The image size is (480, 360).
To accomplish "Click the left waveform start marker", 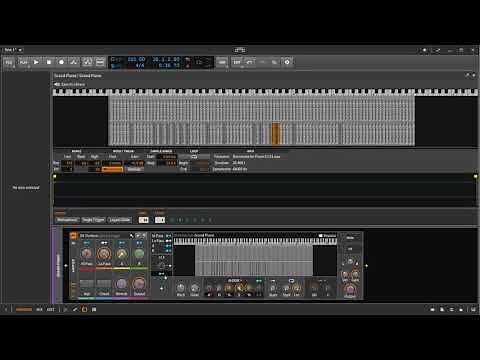I will (x=54, y=176).
